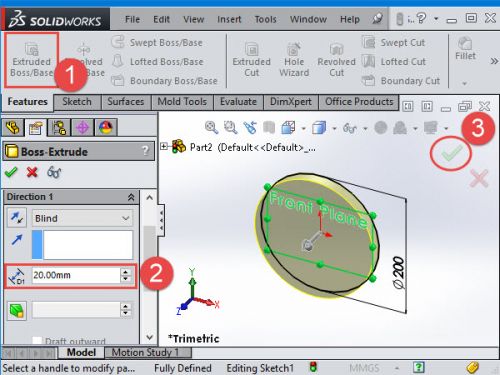The height and width of the screenshot is (375, 500).
Task: Click the Extruded Boss/Base tool
Action: [x=31, y=60]
